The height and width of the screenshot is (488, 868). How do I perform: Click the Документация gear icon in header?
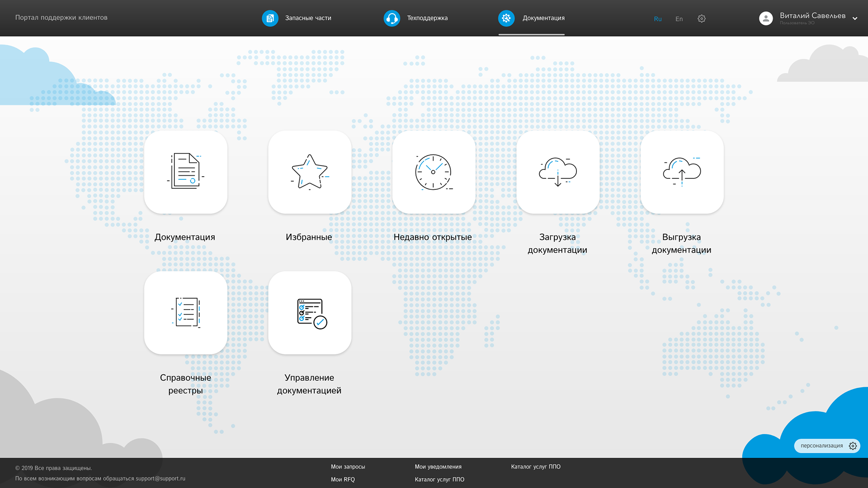point(506,18)
